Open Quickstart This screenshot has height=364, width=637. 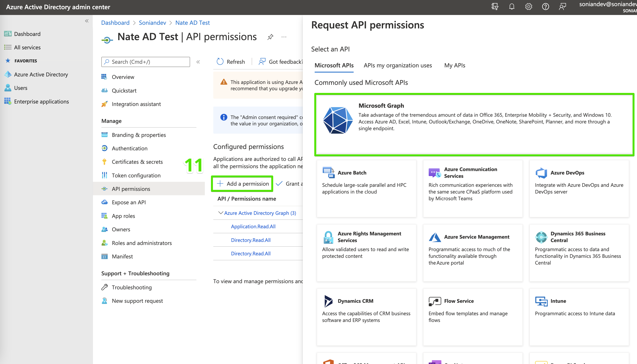coord(124,90)
